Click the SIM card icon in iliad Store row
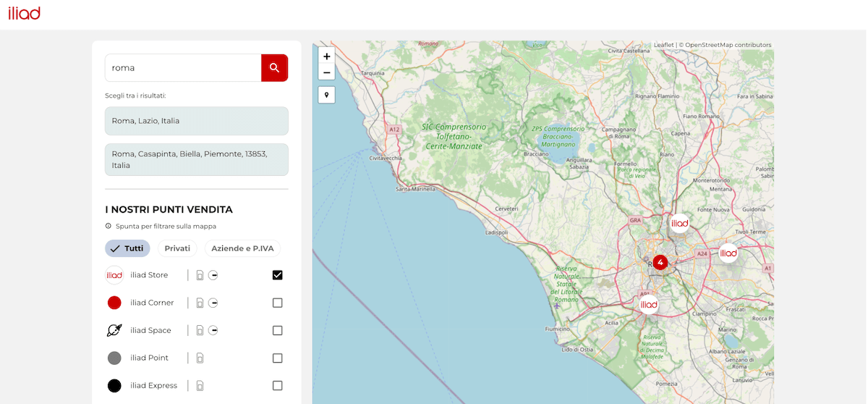The image size is (868, 404). 200,275
